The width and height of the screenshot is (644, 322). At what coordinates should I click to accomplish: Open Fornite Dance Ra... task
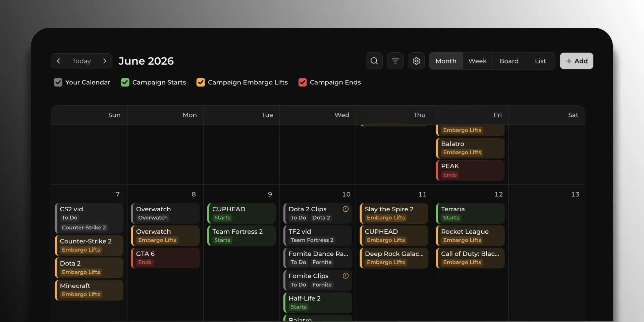(318, 258)
